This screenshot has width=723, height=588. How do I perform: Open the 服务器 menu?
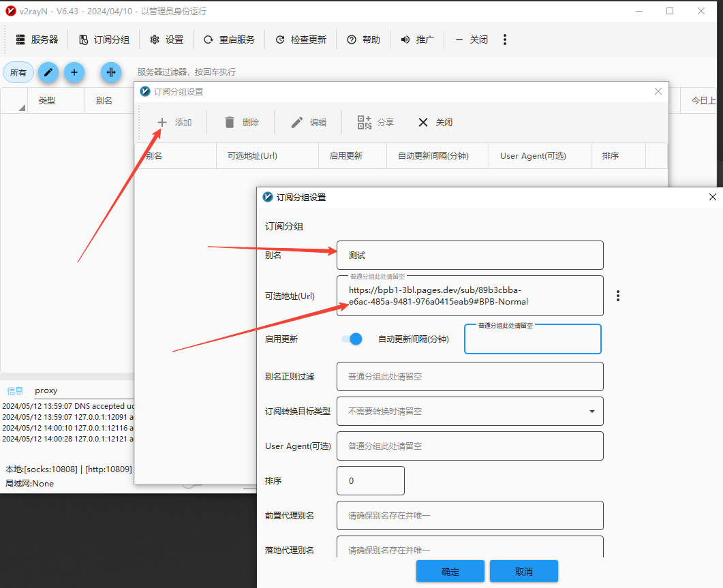[37, 40]
